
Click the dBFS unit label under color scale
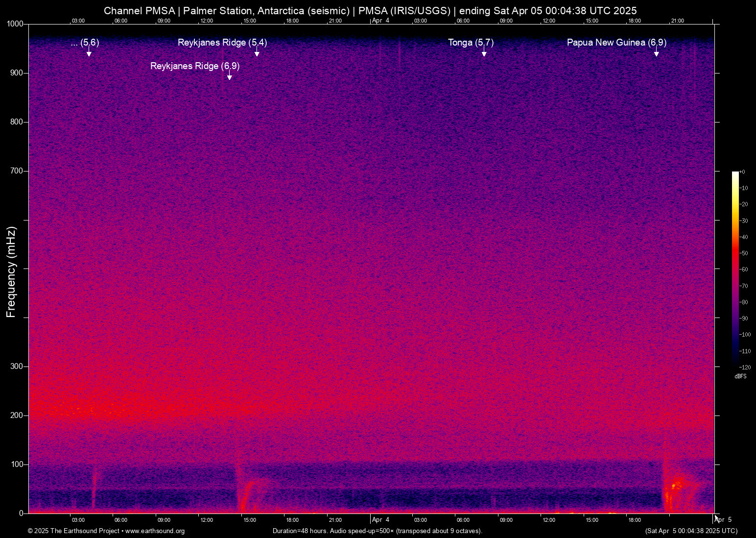coord(740,376)
